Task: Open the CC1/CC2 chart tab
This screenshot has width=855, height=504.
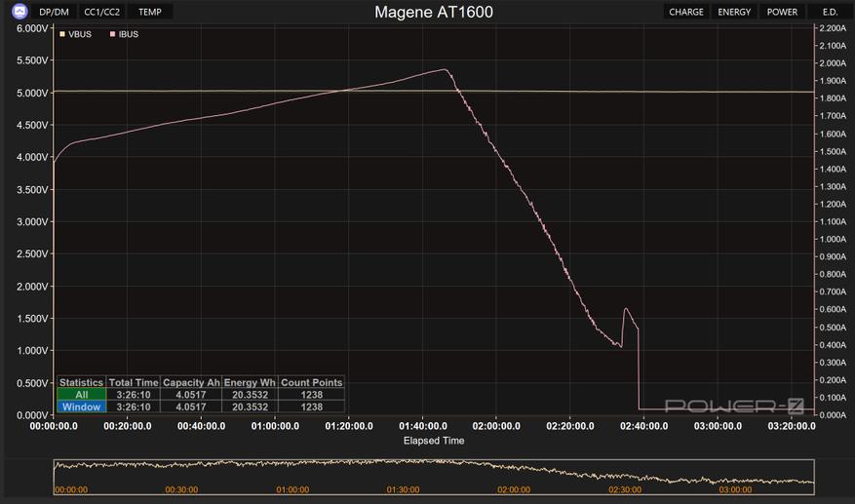Action: click(102, 12)
